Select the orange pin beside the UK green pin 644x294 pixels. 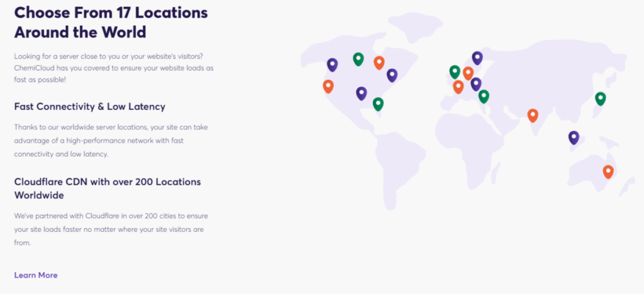468,73
